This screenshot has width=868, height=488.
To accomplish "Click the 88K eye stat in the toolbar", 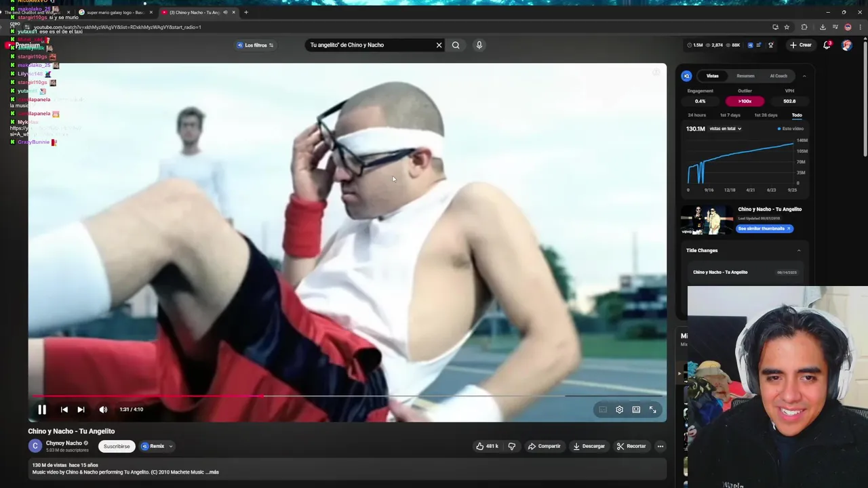I will coord(732,45).
